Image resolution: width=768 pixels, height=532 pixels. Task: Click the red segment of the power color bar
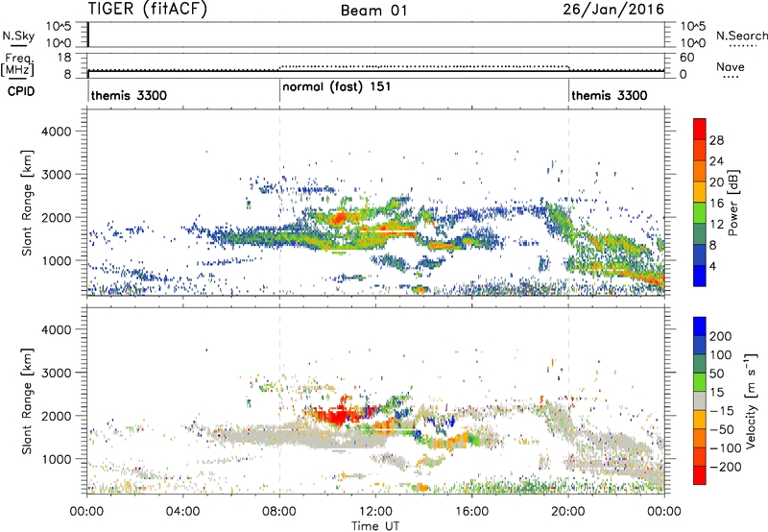point(700,129)
